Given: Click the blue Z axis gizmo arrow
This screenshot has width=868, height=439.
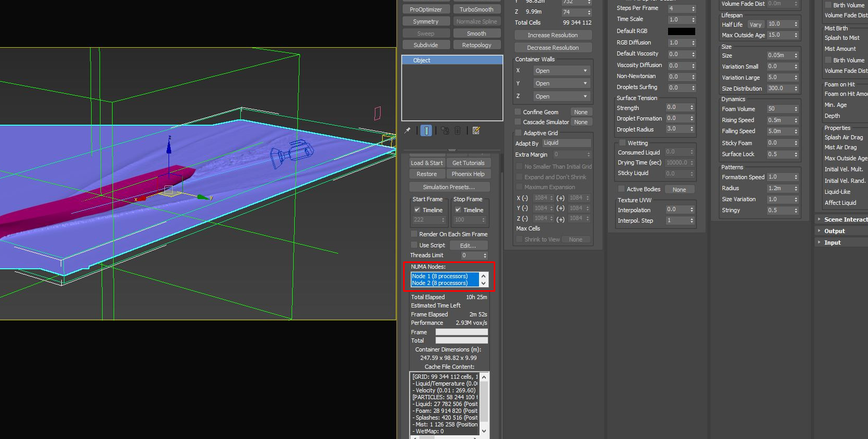Looking at the screenshot, I should click(169, 147).
